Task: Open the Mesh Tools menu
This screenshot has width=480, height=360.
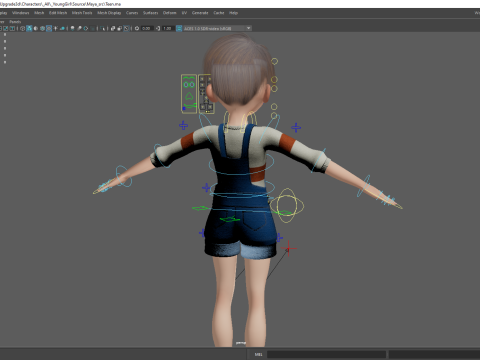Action: (82, 13)
